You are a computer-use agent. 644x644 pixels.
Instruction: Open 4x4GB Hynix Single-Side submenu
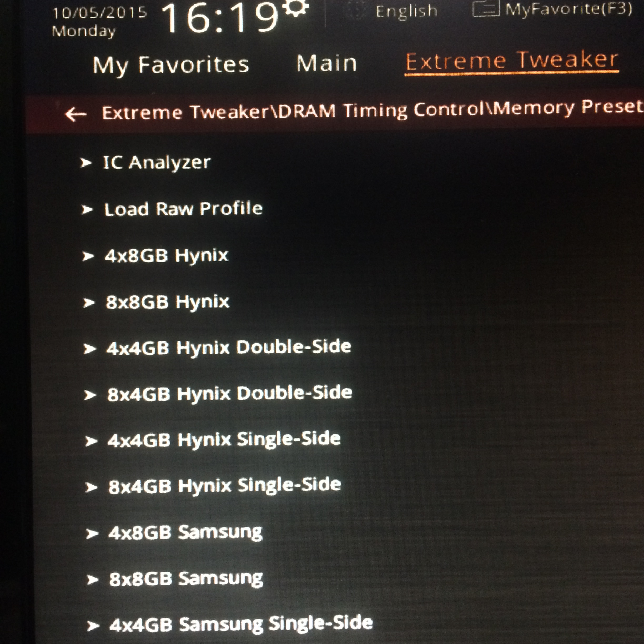tap(224, 440)
